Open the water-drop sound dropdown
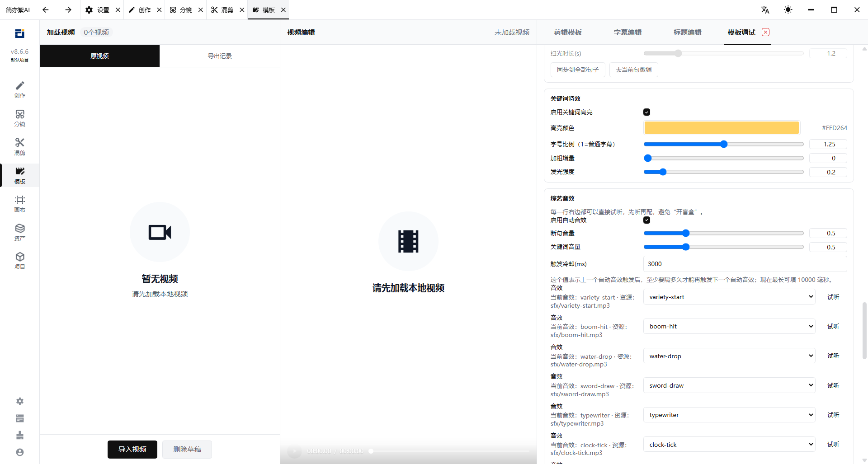The width and height of the screenshot is (868, 464). 729,356
